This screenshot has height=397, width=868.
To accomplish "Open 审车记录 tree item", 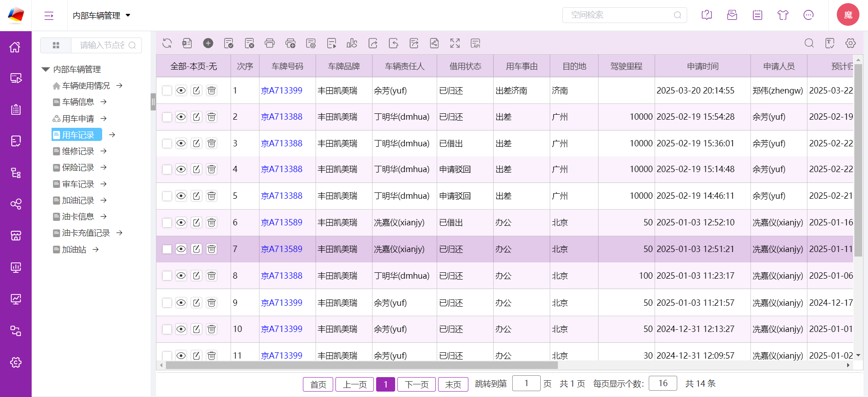I will 78,184.
